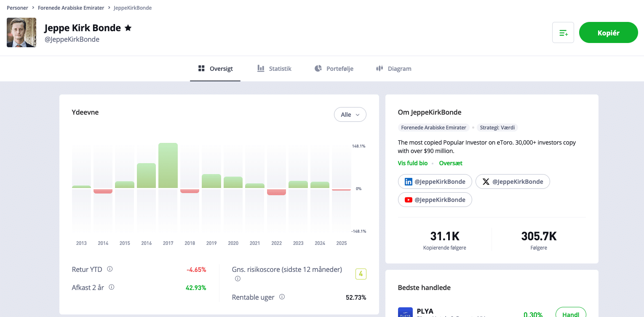Expand the Alle time range dropdown
Screen dimensions: 644x317
pos(350,115)
